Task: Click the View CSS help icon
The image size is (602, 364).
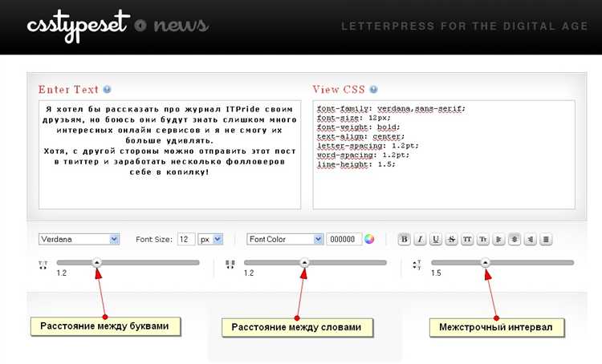Action: click(x=373, y=90)
